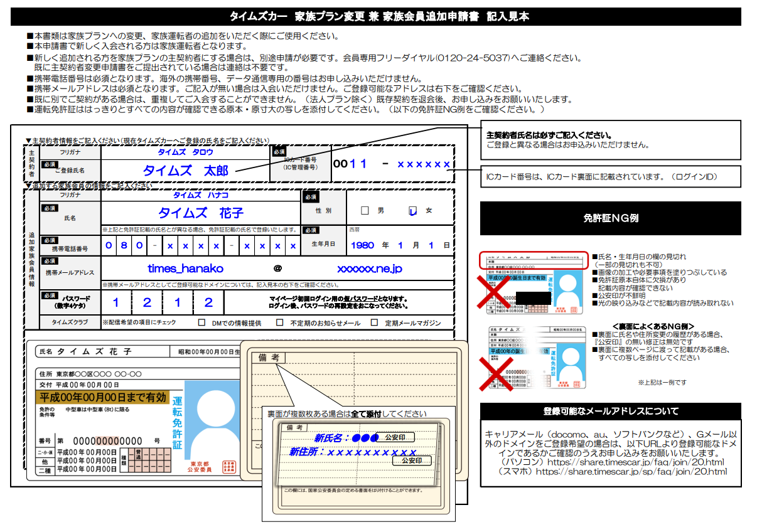Click the 登録可能なメールアドレスについて heading bar

click(x=610, y=412)
